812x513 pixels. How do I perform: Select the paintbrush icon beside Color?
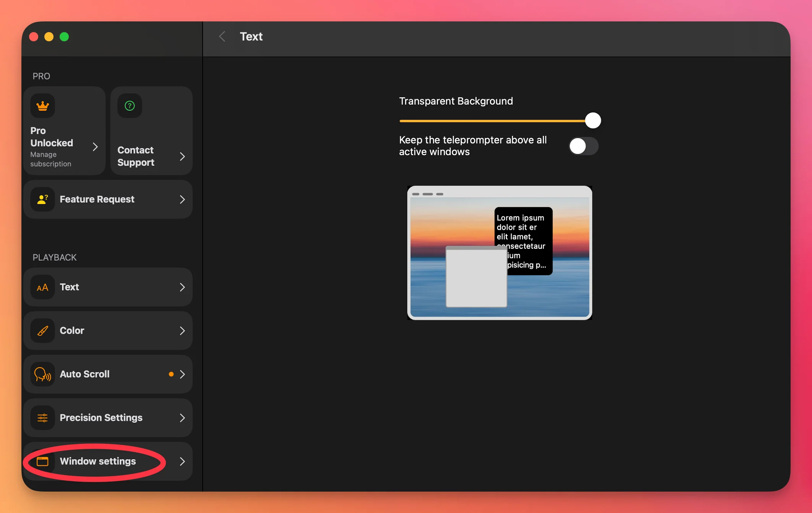(x=42, y=331)
